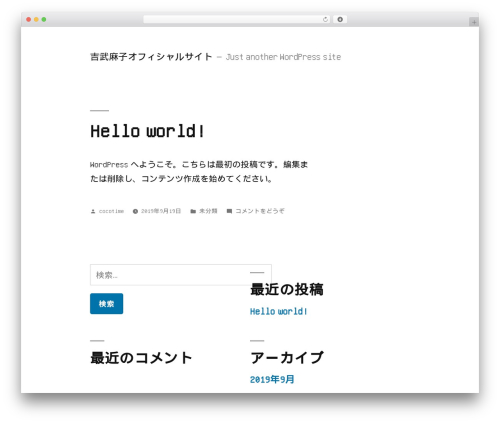The width and height of the screenshot is (500, 423).
Task: Click the comment bubble icon
Action: click(229, 211)
